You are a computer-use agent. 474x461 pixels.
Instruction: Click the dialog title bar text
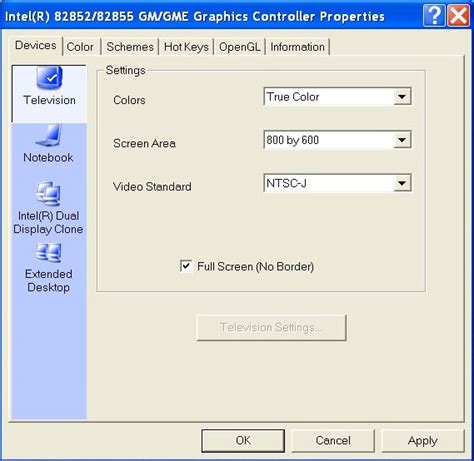(x=195, y=16)
